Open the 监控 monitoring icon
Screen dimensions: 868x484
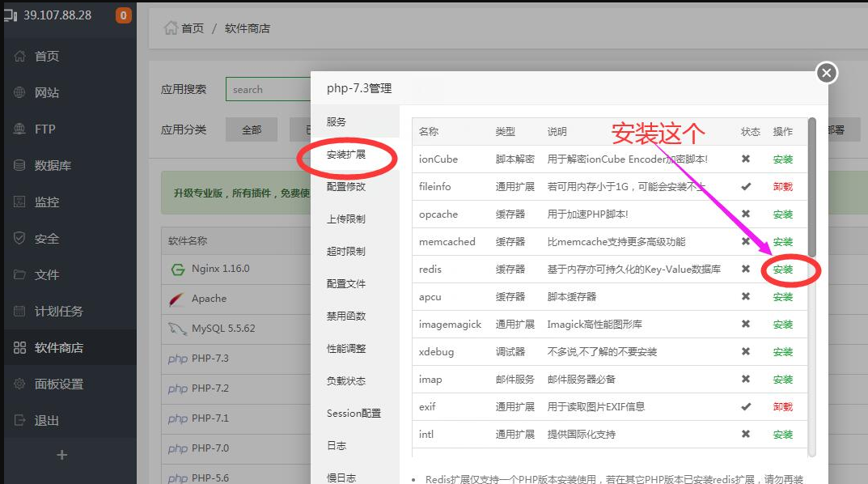pos(19,202)
